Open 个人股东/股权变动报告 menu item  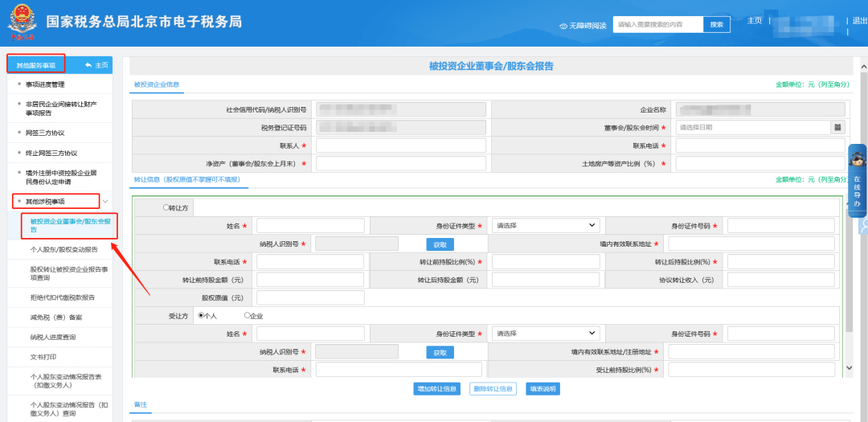click(64, 250)
